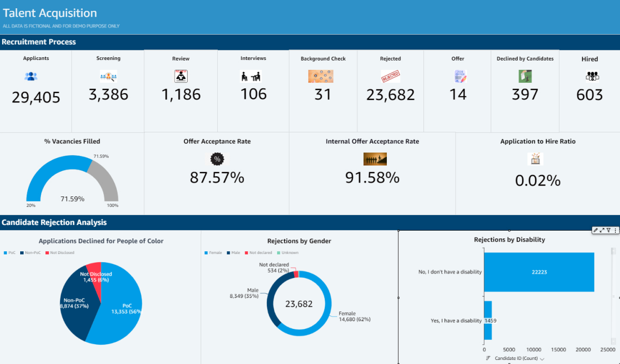The width and height of the screenshot is (620, 364).
Task: Expand the Candidate ID (Count) axis dropdown
Action: [x=542, y=358]
